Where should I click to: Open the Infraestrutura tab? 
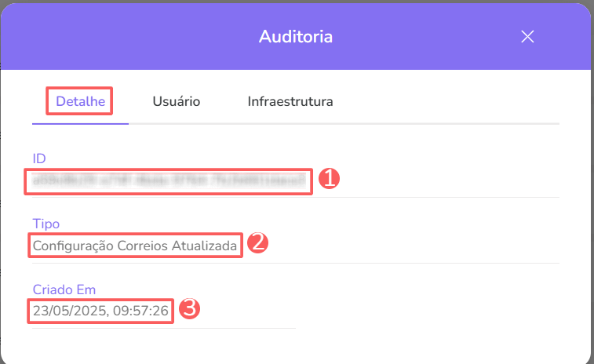pos(290,102)
